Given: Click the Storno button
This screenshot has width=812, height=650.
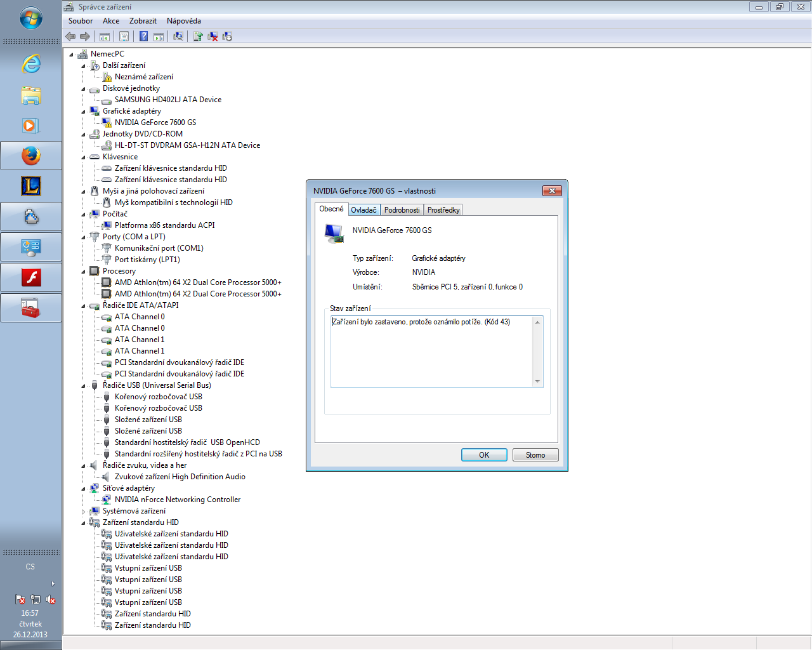Looking at the screenshot, I should pyautogui.click(x=535, y=455).
